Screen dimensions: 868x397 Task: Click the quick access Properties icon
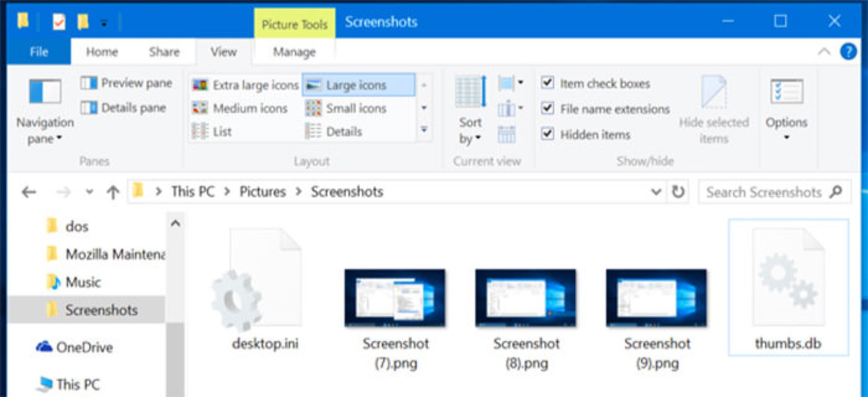click(59, 21)
